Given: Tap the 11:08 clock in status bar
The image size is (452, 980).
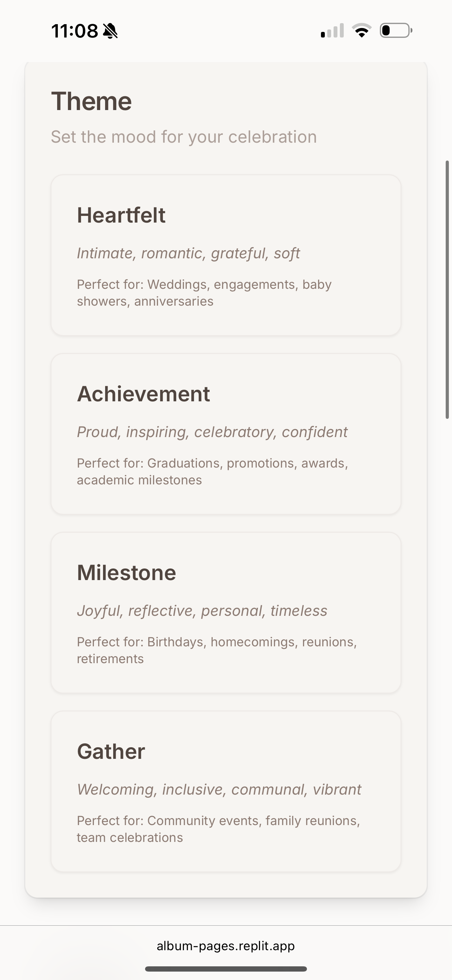Looking at the screenshot, I should (75, 31).
